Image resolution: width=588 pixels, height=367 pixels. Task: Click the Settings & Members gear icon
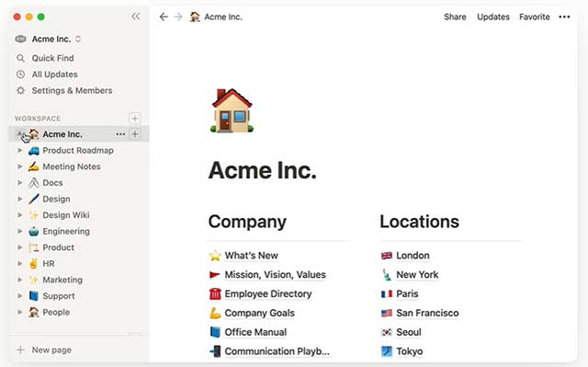pos(20,90)
